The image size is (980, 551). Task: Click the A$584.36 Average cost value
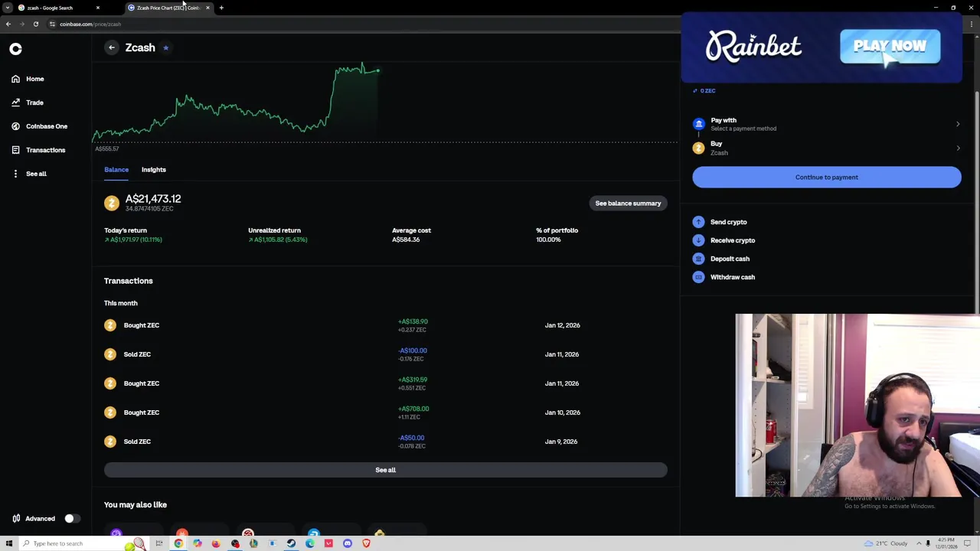406,240
